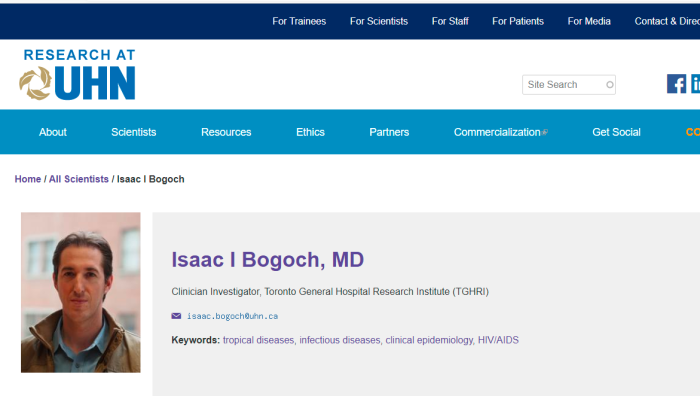The height and width of the screenshot is (396, 700).
Task: Open Contact & Directory link
Action: click(667, 21)
